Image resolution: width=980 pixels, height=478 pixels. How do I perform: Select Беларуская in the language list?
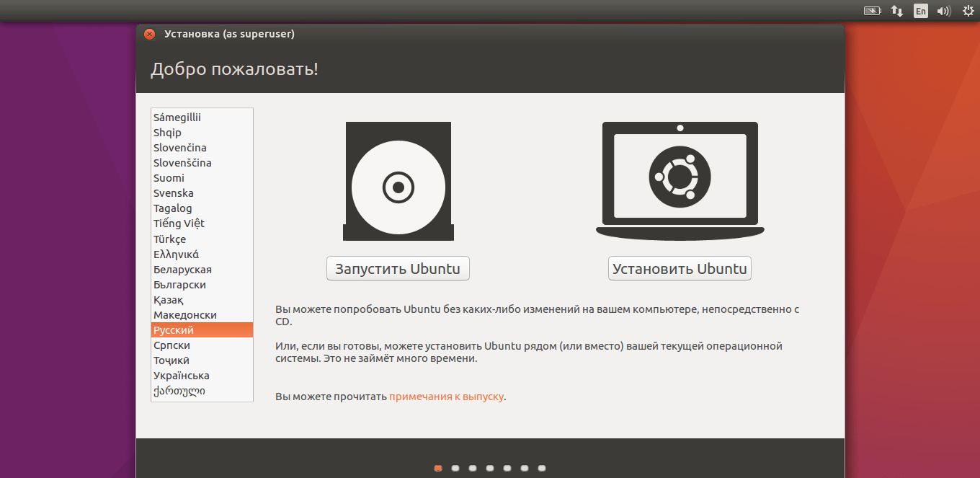click(202, 269)
